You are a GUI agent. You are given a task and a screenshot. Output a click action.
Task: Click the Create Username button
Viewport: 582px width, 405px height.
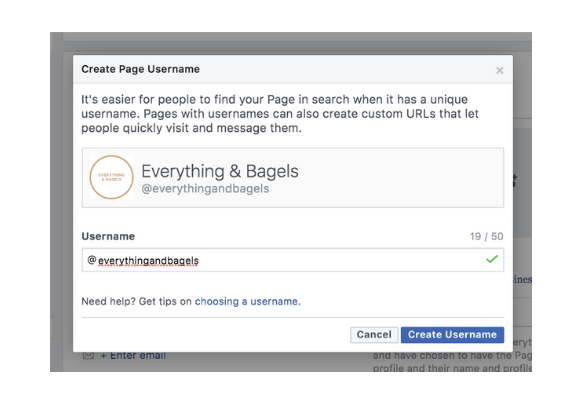pyautogui.click(x=452, y=334)
